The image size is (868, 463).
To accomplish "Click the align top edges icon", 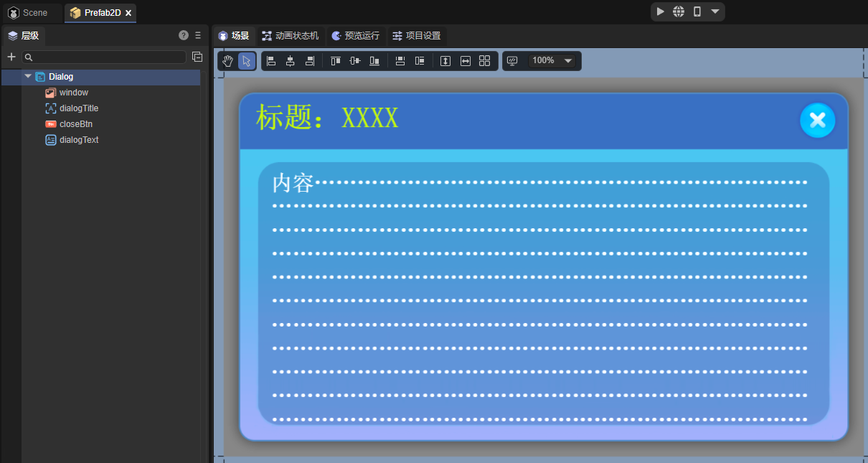I will [335, 61].
